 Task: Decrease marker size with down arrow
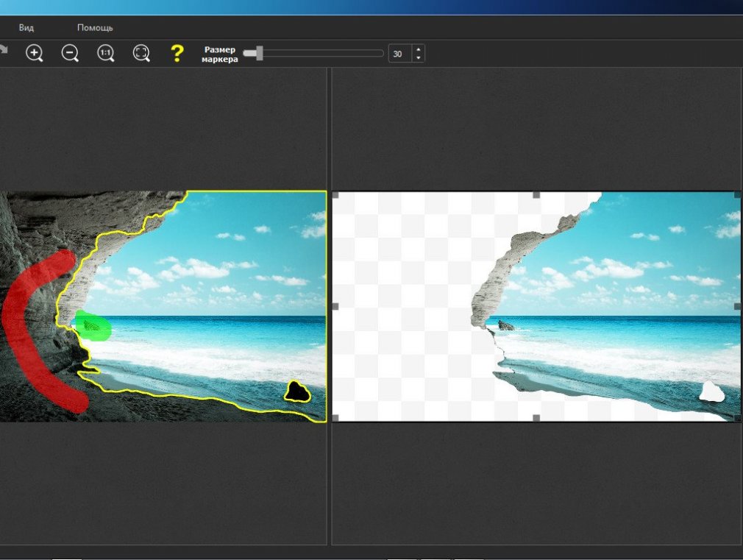point(419,58)
